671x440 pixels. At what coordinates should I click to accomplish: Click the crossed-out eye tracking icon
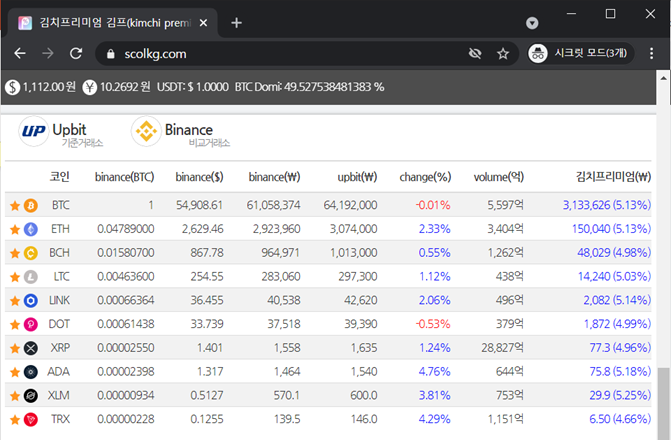coord(475,54)
